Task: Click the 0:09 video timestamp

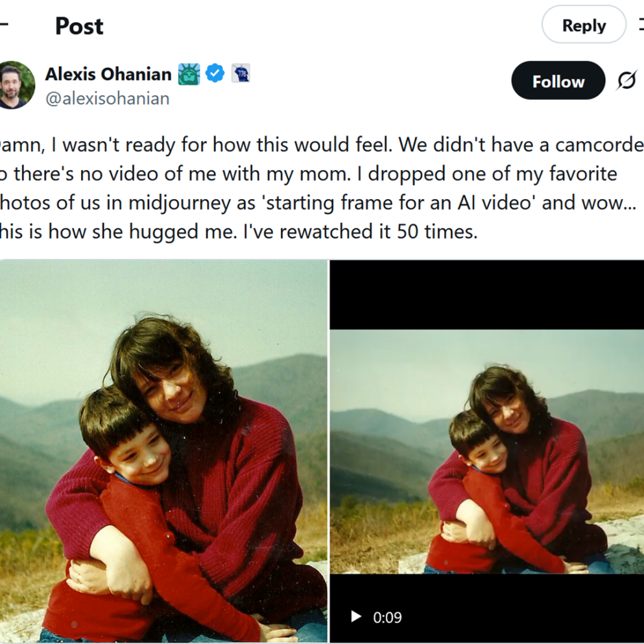Action: tap(387, 617)
